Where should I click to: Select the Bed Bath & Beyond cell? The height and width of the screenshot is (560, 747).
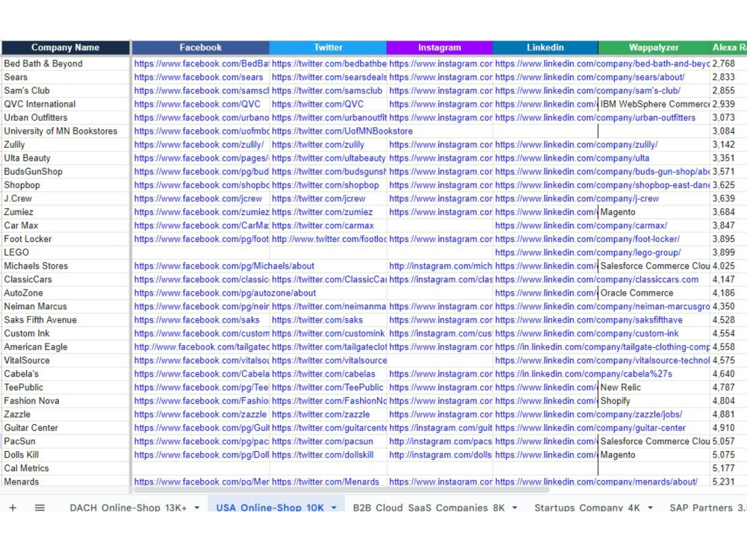65,63
